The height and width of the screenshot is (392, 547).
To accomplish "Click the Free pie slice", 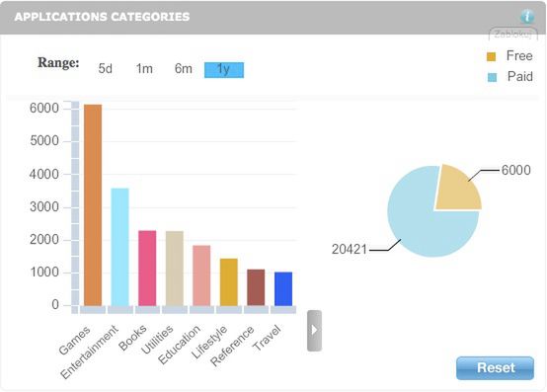I will (x=457, y=192).
